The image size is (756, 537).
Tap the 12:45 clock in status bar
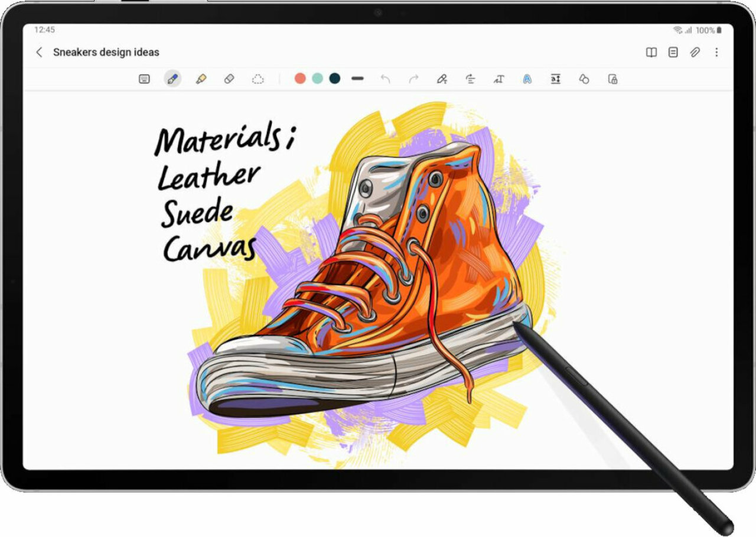point(44,30)
